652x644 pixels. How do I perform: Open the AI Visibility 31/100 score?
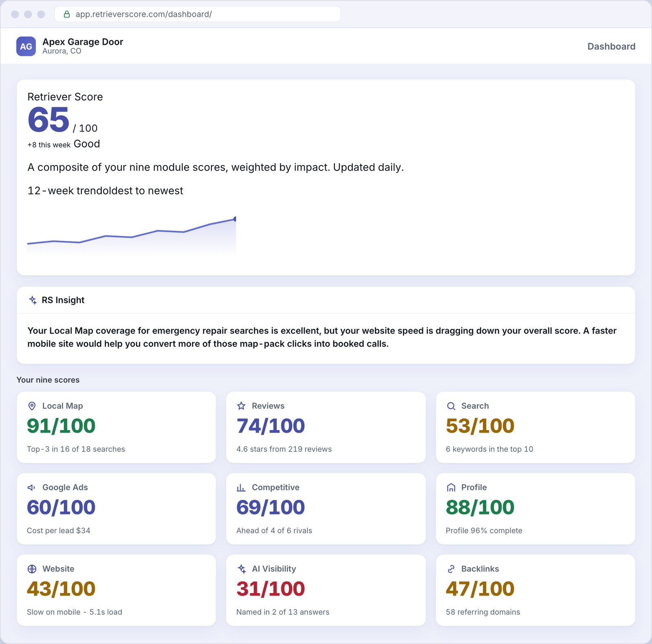(x=271, y=589)
